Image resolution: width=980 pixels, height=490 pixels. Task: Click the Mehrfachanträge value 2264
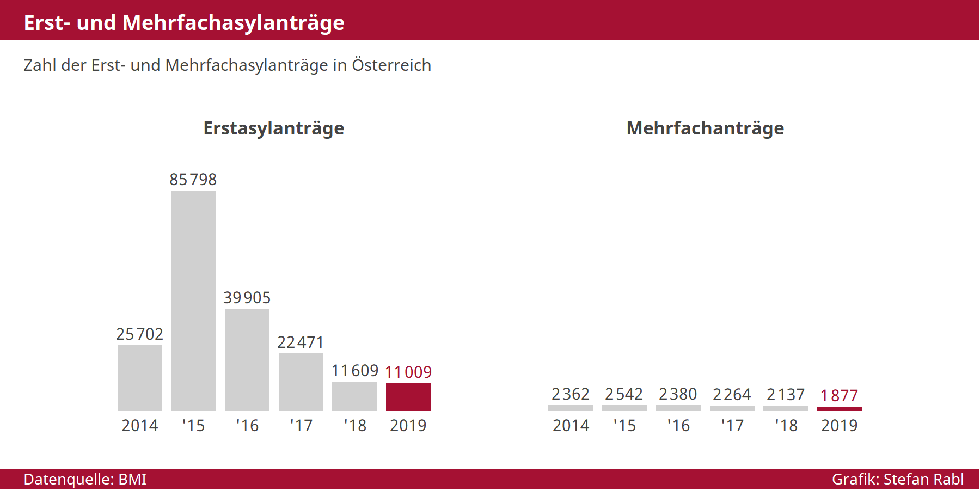tap(732, 395)
